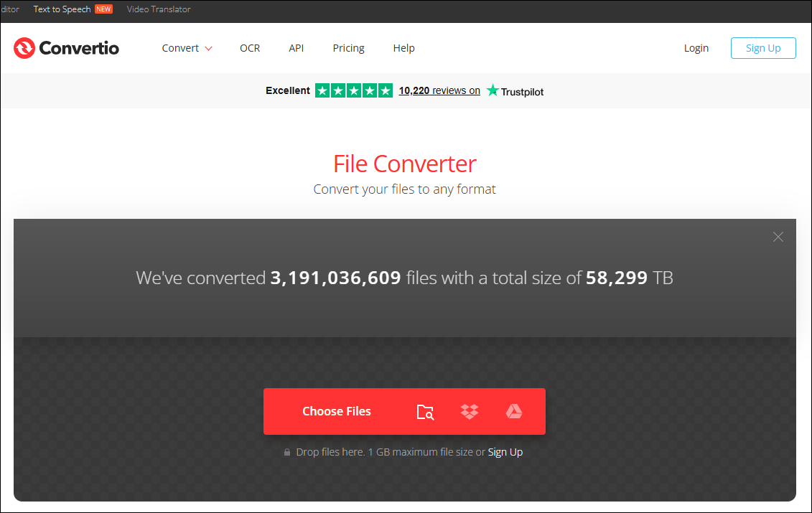Click the 3,191,036,609 files count

pos(335,278)
